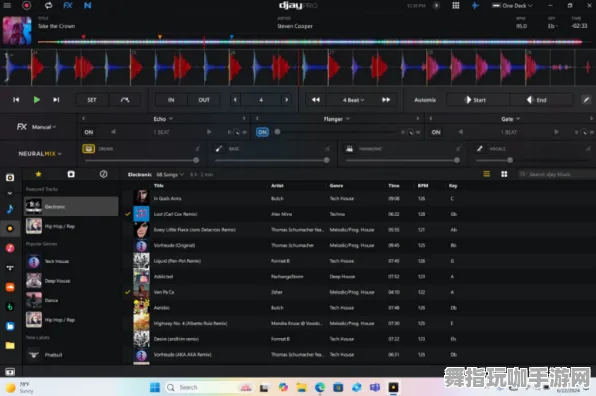Screen dimensions: 596x396
Task: Select the blue music note library source
Action: point(10,209)
